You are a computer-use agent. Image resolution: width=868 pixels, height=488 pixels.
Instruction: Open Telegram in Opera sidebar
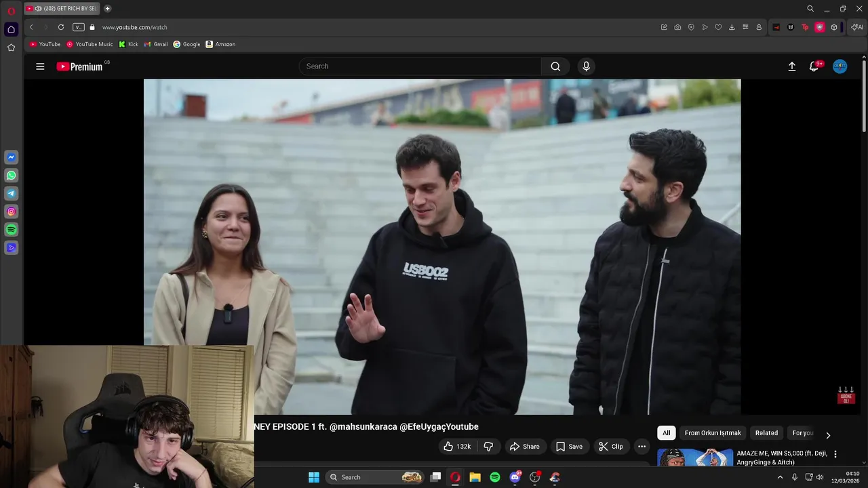(11, 194)
